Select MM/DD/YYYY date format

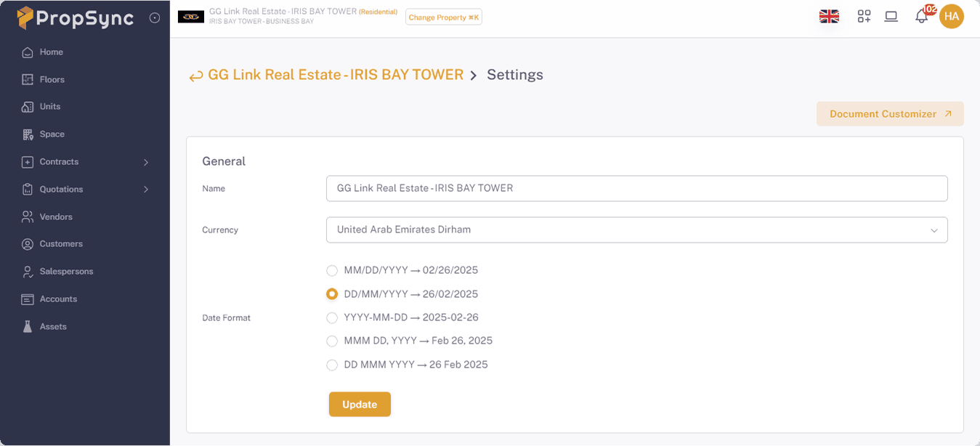tap(332, 271)
